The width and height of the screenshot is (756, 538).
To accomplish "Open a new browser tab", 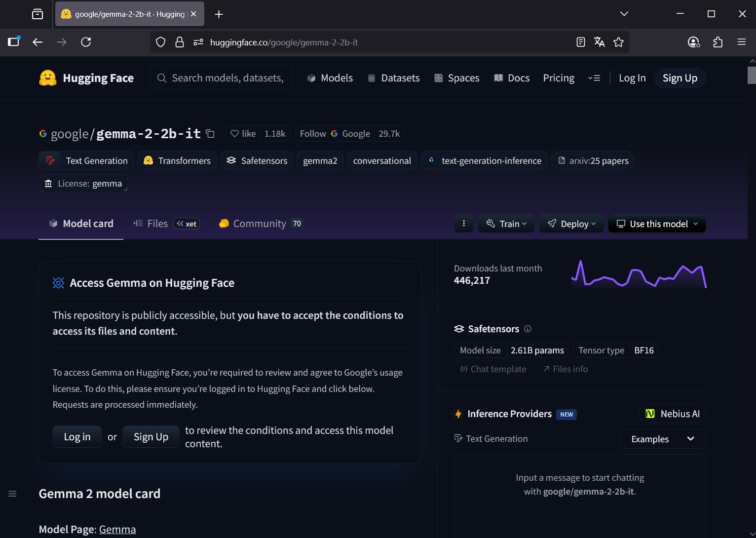I will [219, 14].
